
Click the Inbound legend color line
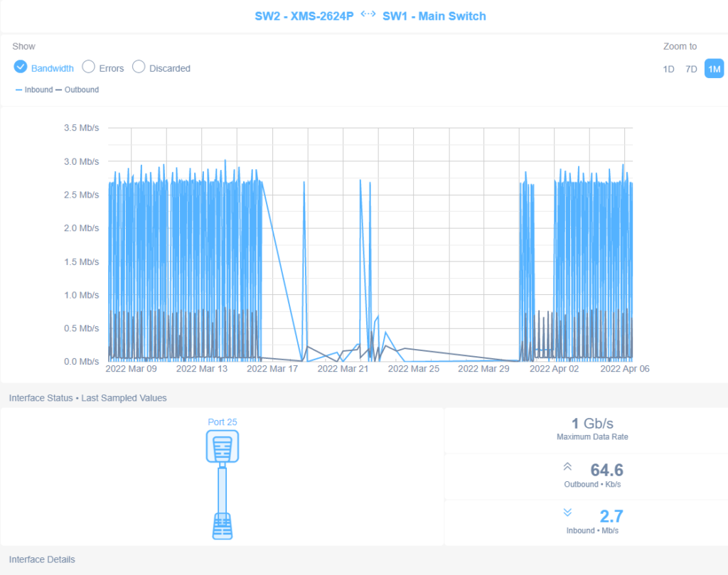18,90
